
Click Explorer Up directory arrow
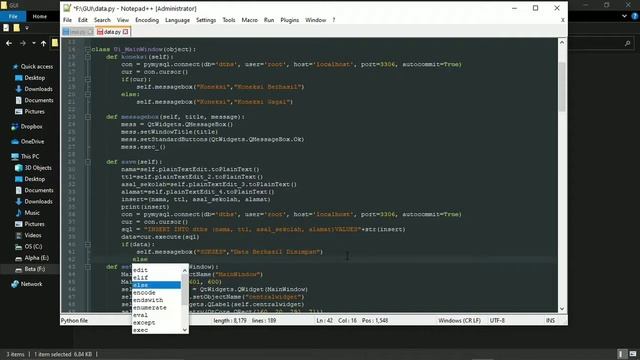(x=43, y=43)
